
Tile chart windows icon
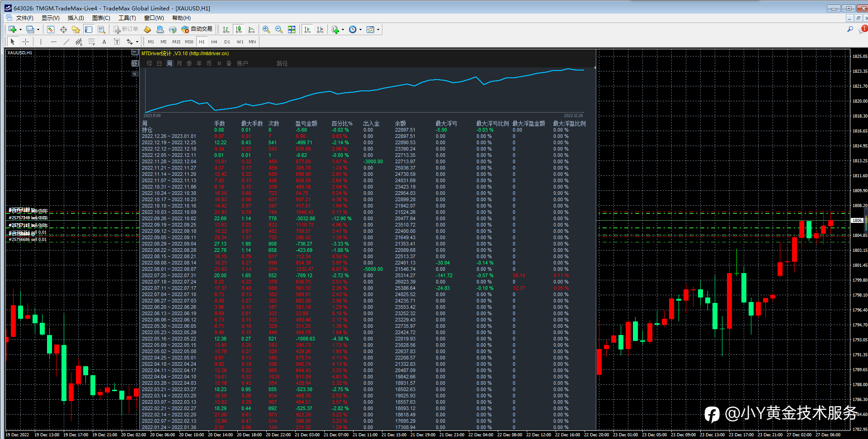(x=292, y=29)
